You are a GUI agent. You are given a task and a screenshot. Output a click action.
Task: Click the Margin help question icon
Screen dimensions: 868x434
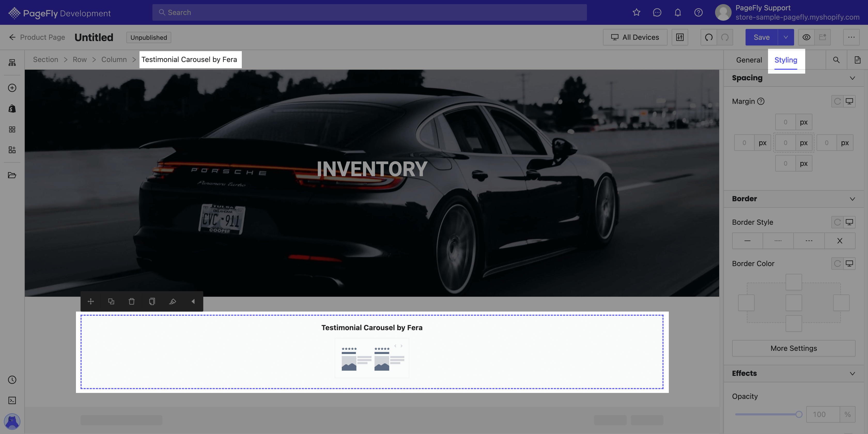click(x=761, y=102)
